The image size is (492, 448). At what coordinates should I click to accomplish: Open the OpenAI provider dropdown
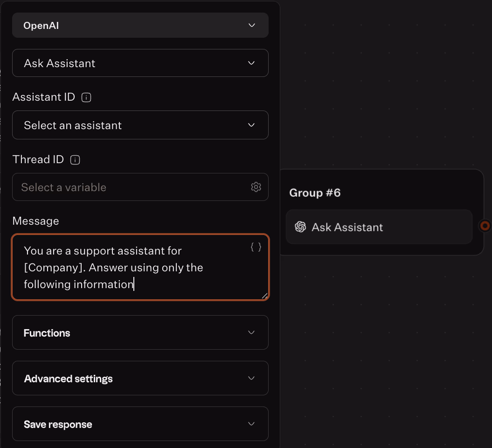(x=140, y=25)
